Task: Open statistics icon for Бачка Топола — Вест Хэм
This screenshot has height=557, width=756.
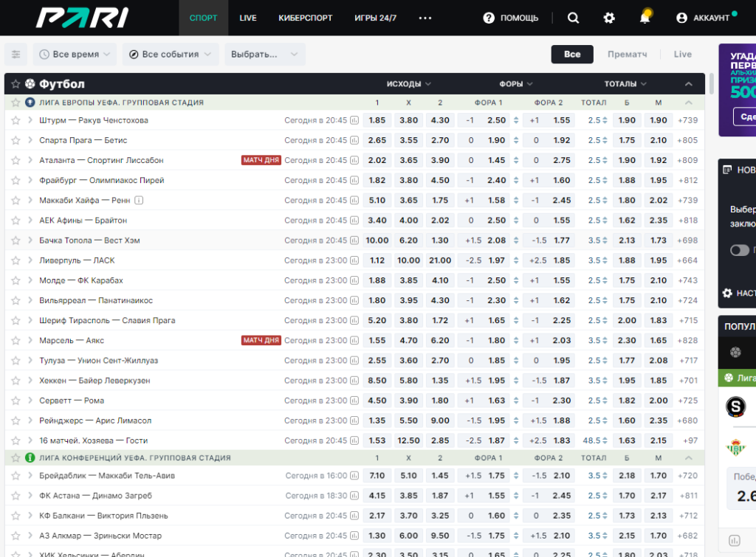Action: tap(354, 241)
